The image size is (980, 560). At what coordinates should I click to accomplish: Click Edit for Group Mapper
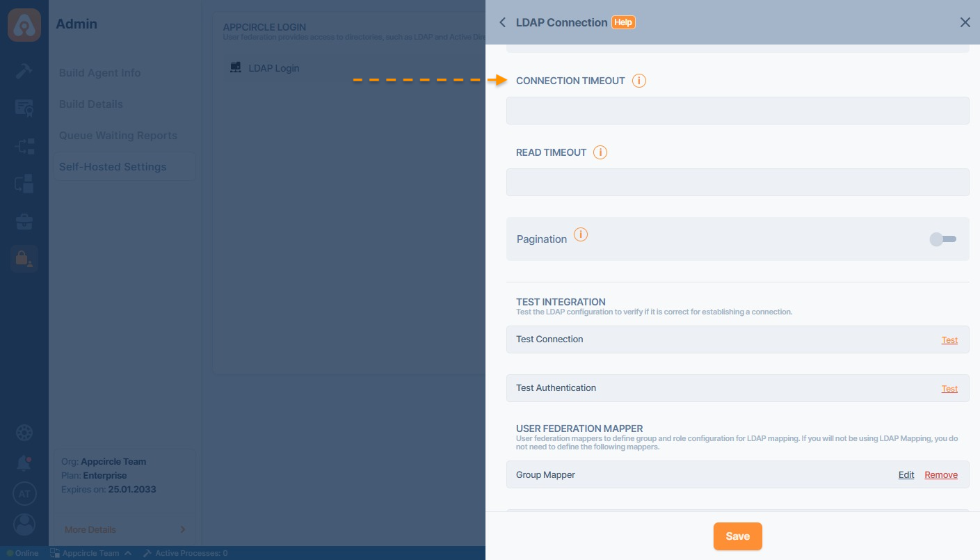coord(906,475)
